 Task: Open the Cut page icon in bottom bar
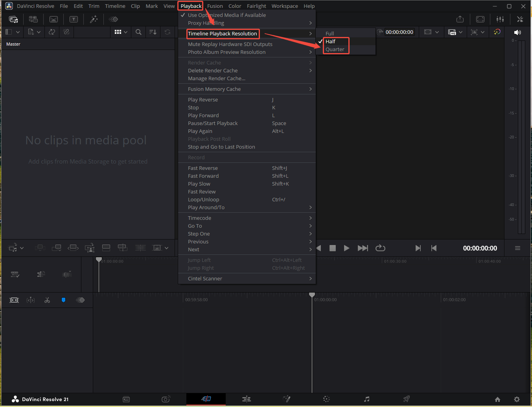(206, 399)
